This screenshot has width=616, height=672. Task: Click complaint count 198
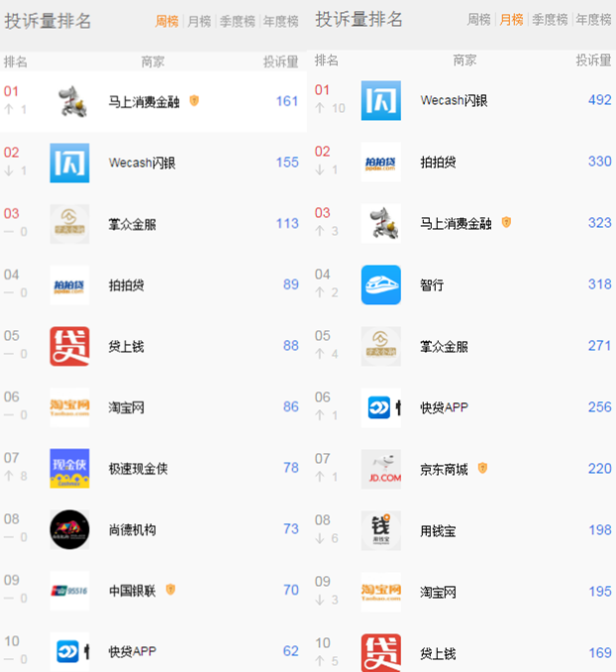600,530
